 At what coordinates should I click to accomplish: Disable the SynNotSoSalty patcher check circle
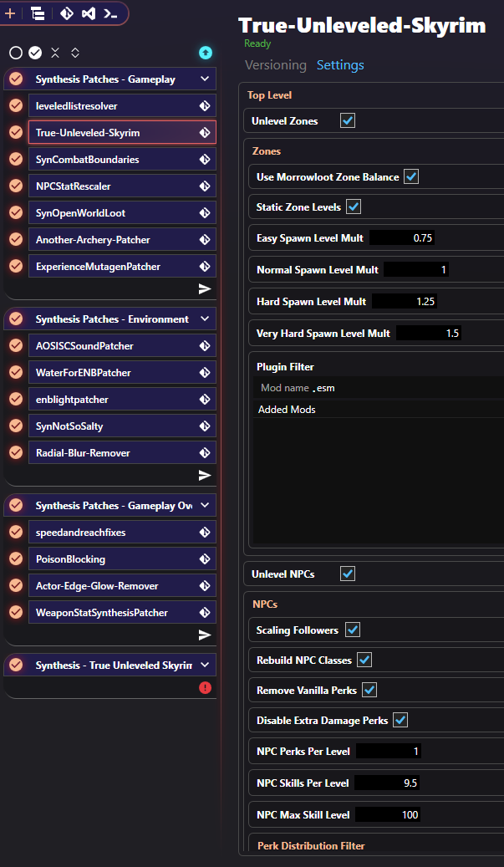(x=16, y=426)
